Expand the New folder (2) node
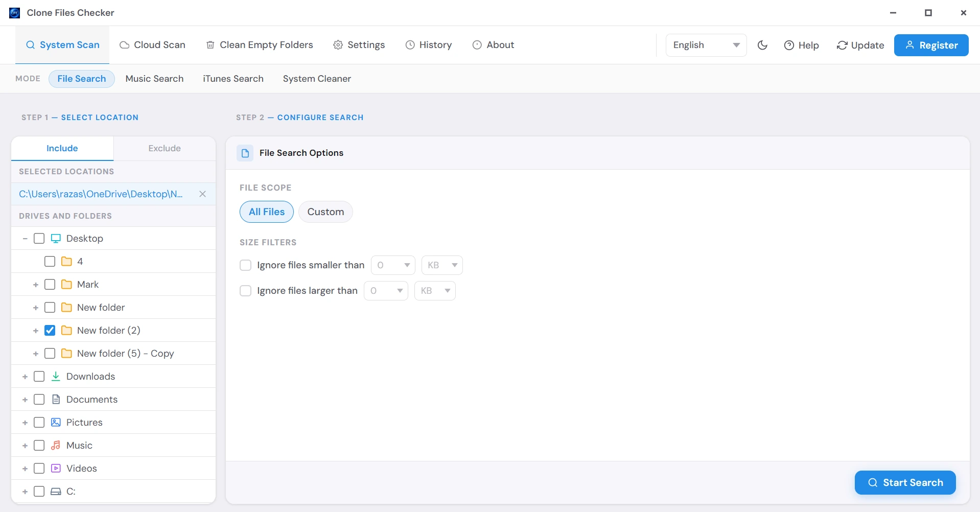Viewport: 980px width, 512px height. (35, 330)
